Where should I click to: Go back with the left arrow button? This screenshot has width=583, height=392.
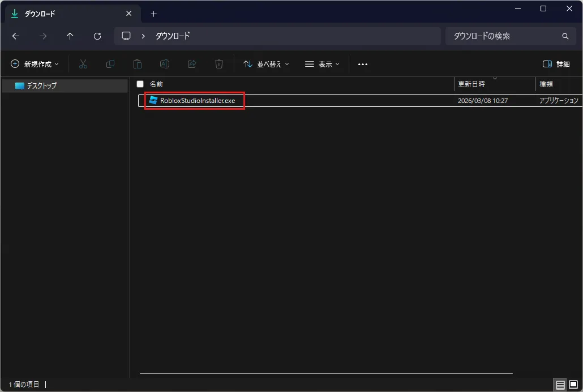pos(16,36)
